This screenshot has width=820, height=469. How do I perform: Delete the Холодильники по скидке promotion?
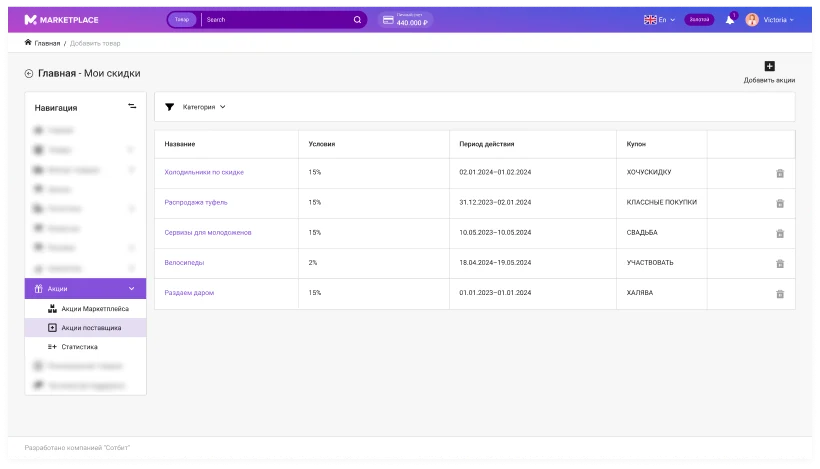pyautogui.click(x=780, y=173)
